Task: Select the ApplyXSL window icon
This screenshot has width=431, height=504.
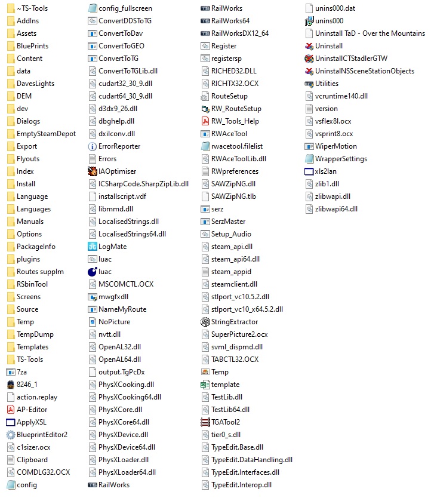Action: (11, 422)
